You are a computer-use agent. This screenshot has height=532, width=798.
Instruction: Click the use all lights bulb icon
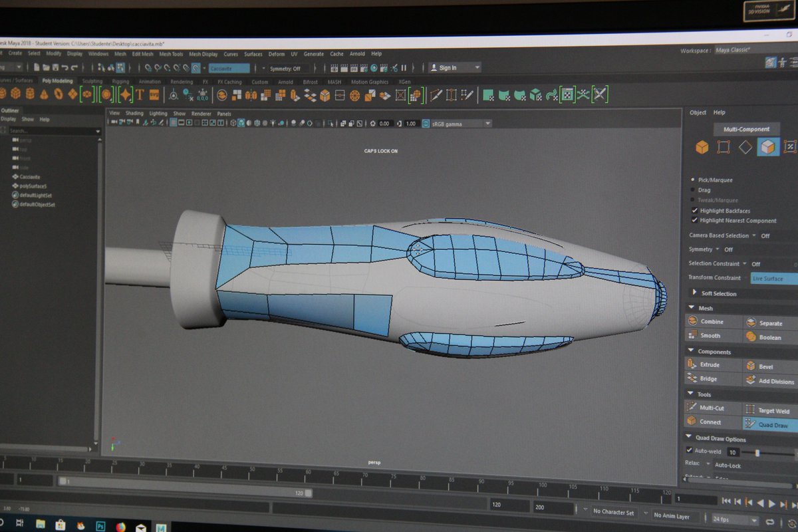(x=273, y=123)
